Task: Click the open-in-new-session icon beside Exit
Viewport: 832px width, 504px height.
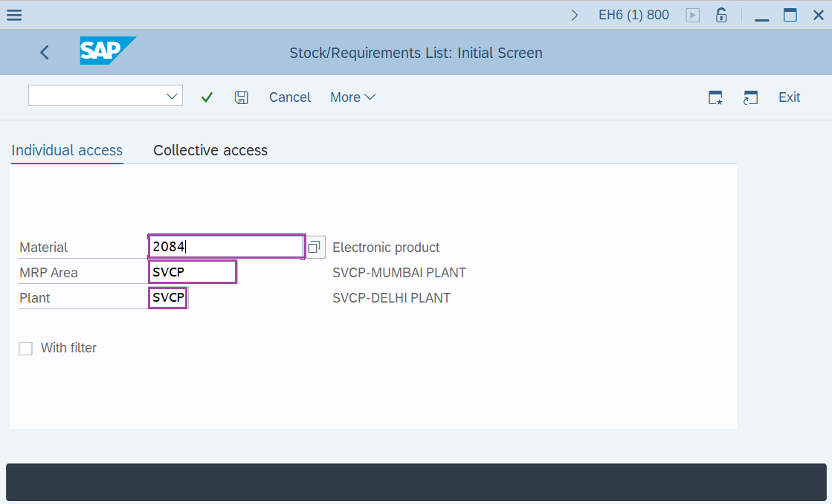Action: click(750, 97)
